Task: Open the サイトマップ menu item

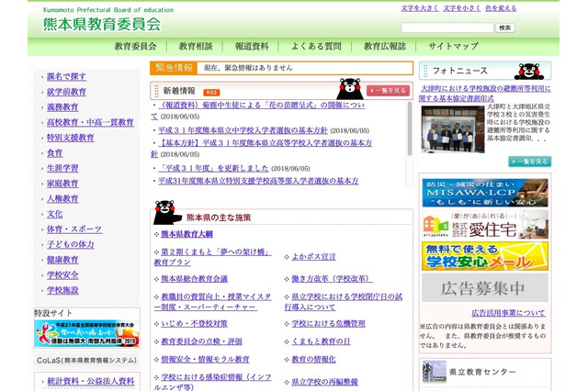Action: click(453, 47)
